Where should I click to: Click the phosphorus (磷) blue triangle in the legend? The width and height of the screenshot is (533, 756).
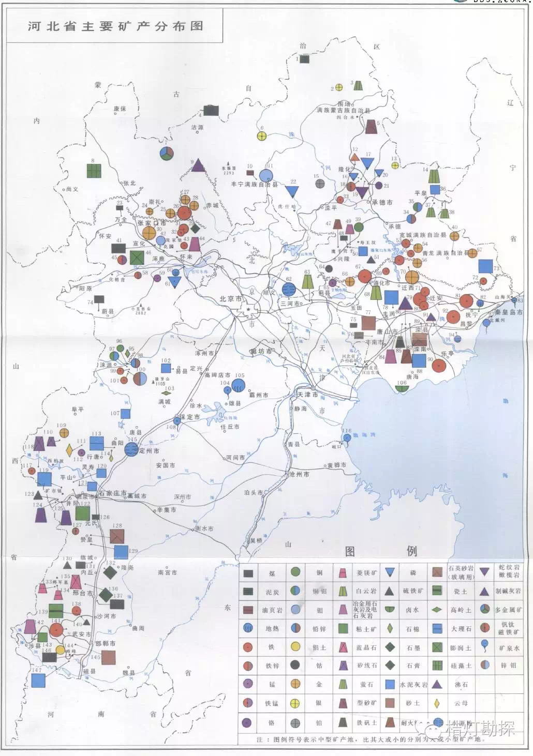pos(390,572)
